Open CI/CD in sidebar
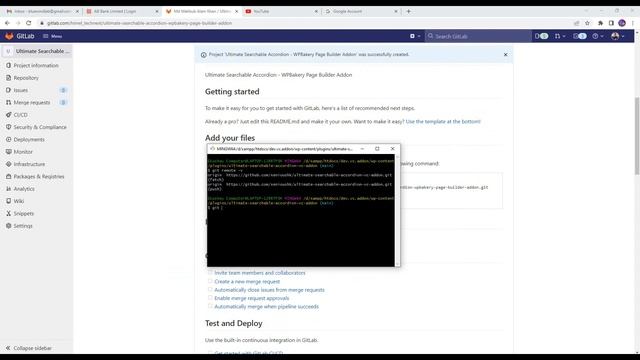Image resolution: width=640 pixels, height=360 pixels. pyautogui.click(x=20, y=115)
